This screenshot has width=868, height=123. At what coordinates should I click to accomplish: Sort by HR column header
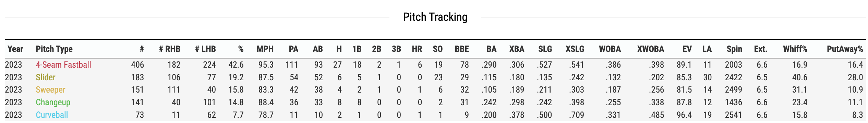coord(417,49)
